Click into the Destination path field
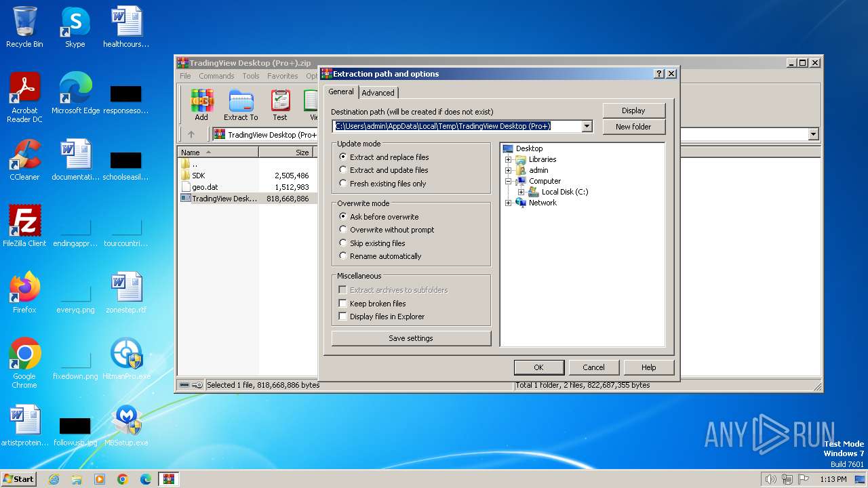 point(457,126)
